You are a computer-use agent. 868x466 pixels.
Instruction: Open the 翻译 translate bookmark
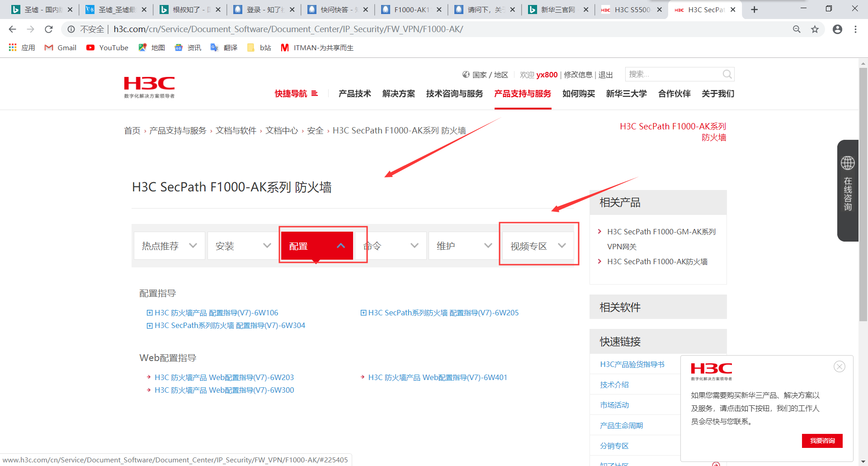[x=224, y=48]
